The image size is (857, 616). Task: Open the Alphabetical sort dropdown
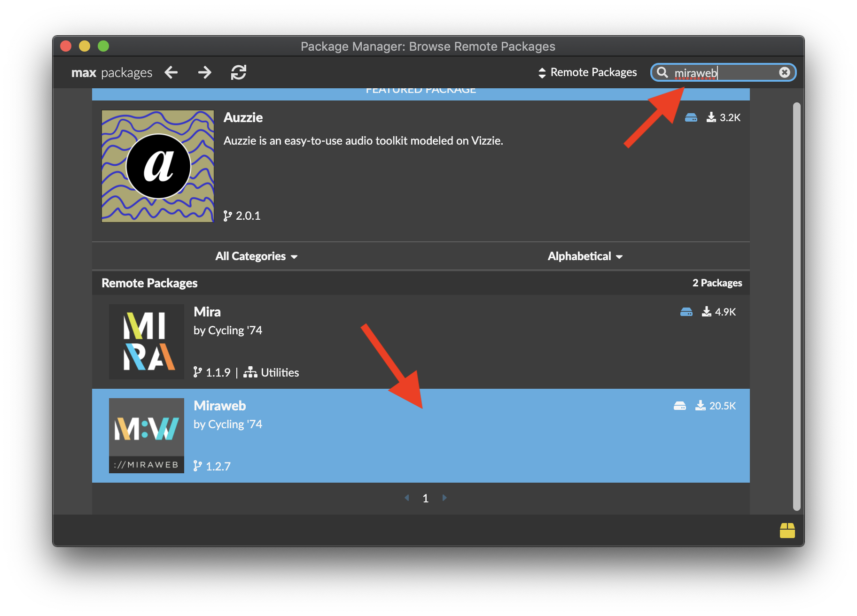click(584, 256)
